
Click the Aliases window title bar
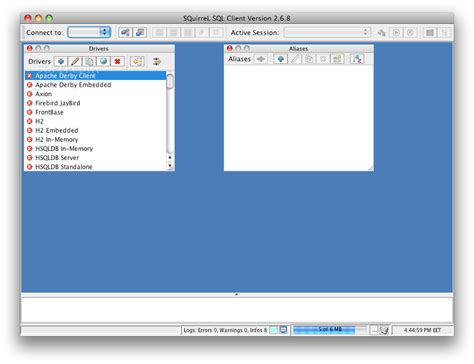[x=299, y=49]
